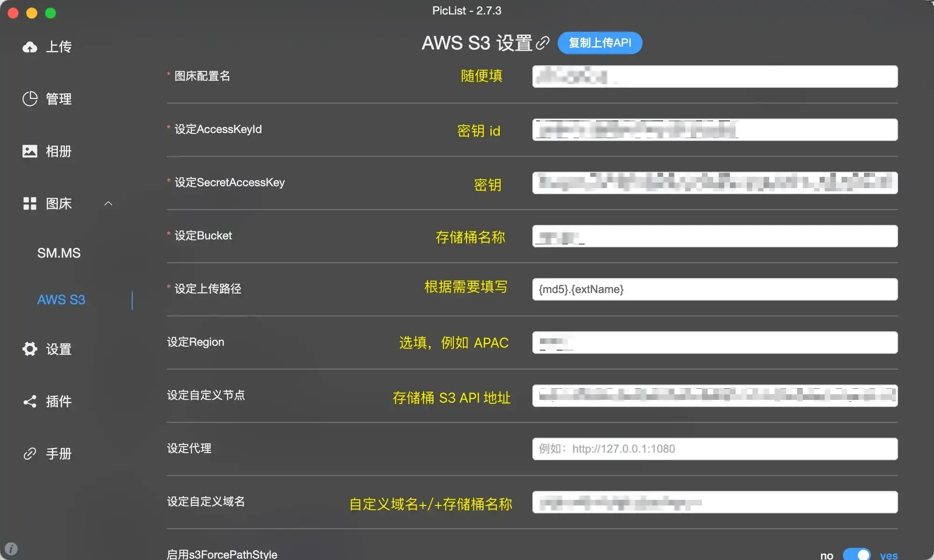Open the 管理 management panel icon
Viewport: 934px width, 560px height.
tap(29, 98)
